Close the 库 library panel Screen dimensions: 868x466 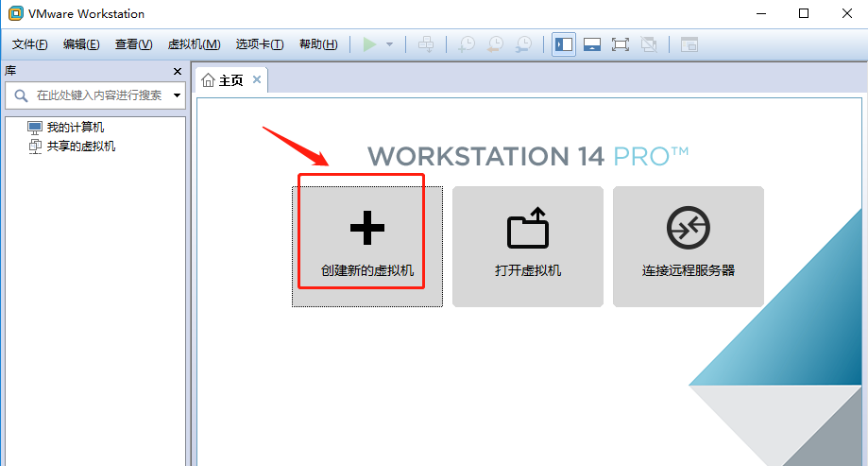click(178, 72)
